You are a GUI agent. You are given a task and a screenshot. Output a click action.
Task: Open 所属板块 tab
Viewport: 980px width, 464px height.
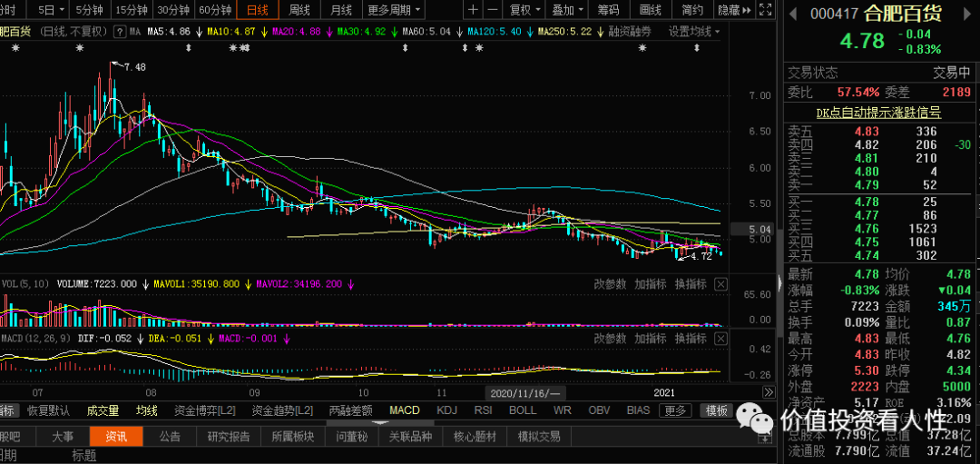pos(292,437)
